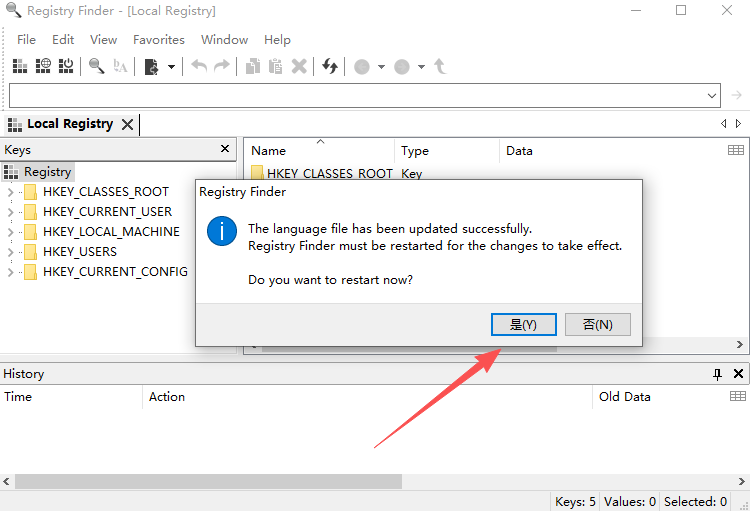Click the Local Registry toolbar icon
Screen dimensions: 750x511
click(x=20, y=66)
